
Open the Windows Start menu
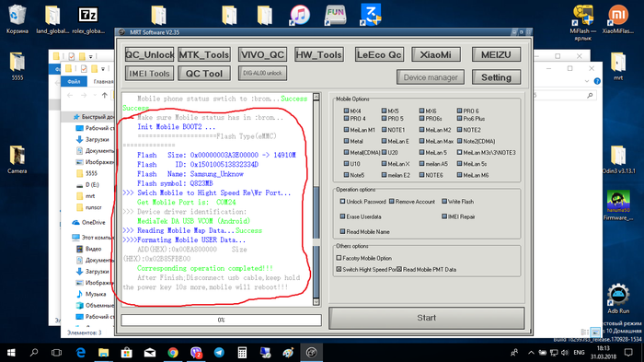(11, 353)
